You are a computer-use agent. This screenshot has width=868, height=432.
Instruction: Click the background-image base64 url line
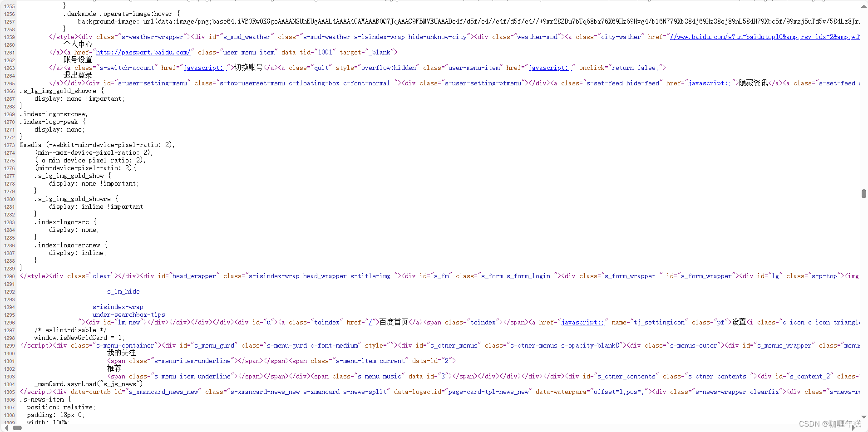click(469, 21)
